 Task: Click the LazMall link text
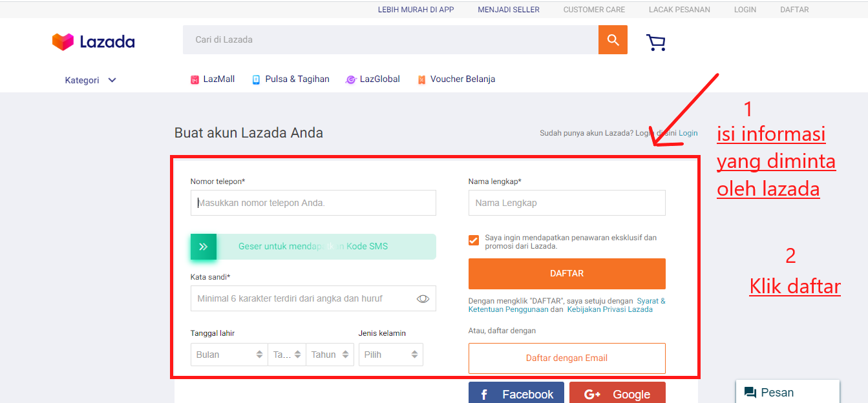point(219,79)
